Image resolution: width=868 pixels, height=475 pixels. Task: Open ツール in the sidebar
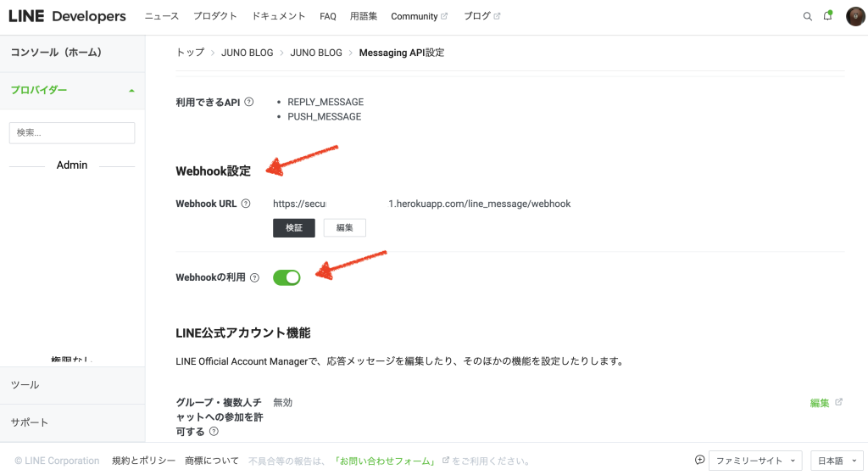(x=25, y=385)
